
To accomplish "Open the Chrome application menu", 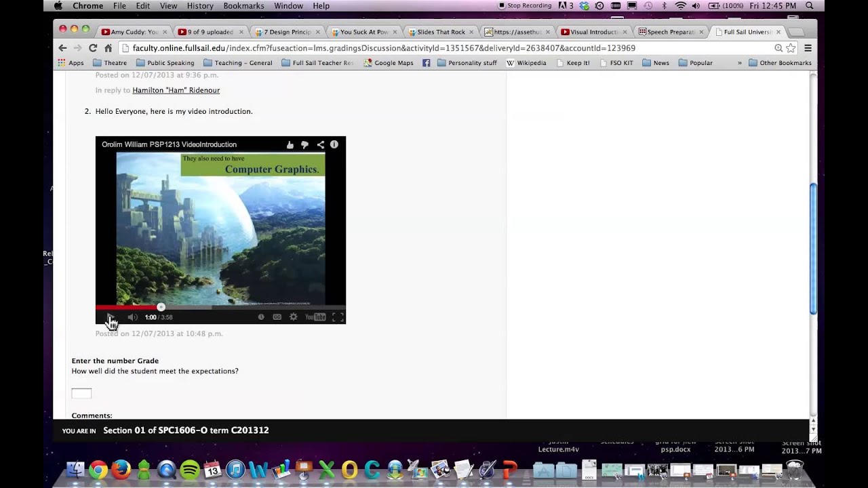I will tap(88, 5).
